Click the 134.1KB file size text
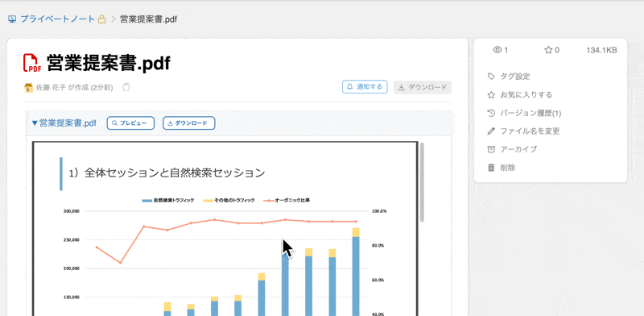Image resolution: width=644 pixels, height=316 pixels. pos(601,50)
